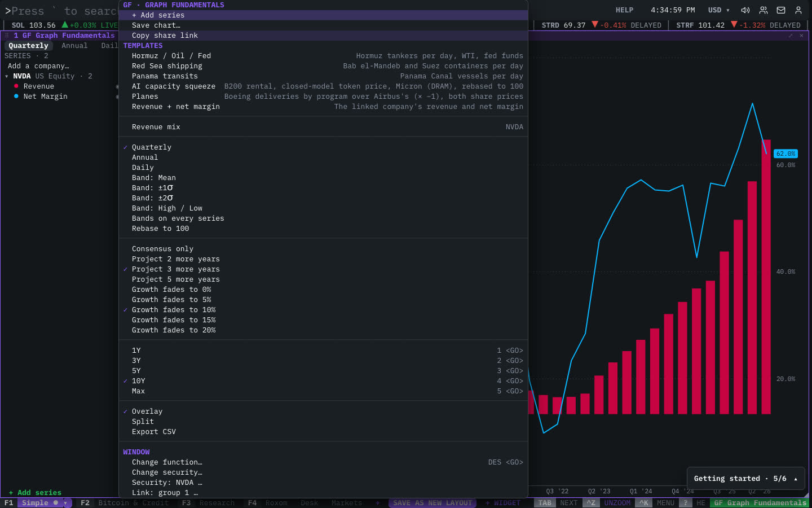The width and height of the screenshot is (812, 508).
Task: Select Overlay display mode
Action: click(x=323, y=411)
